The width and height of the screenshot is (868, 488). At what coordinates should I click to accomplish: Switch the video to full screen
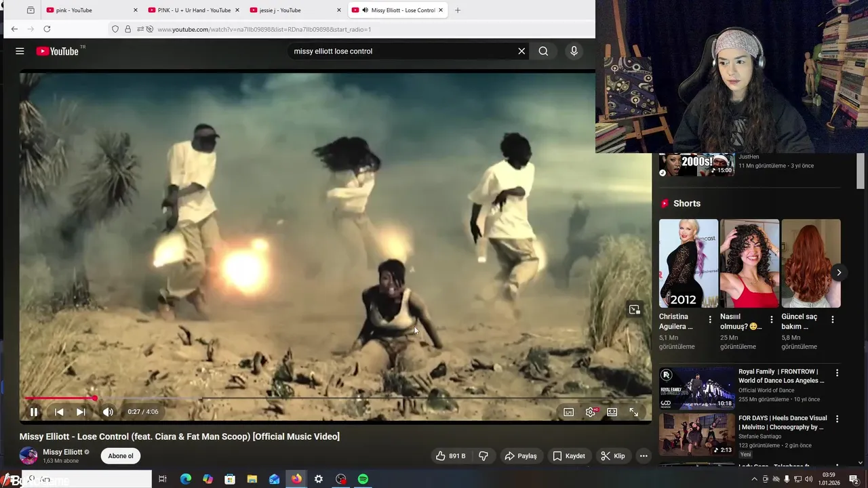(634, 412)
